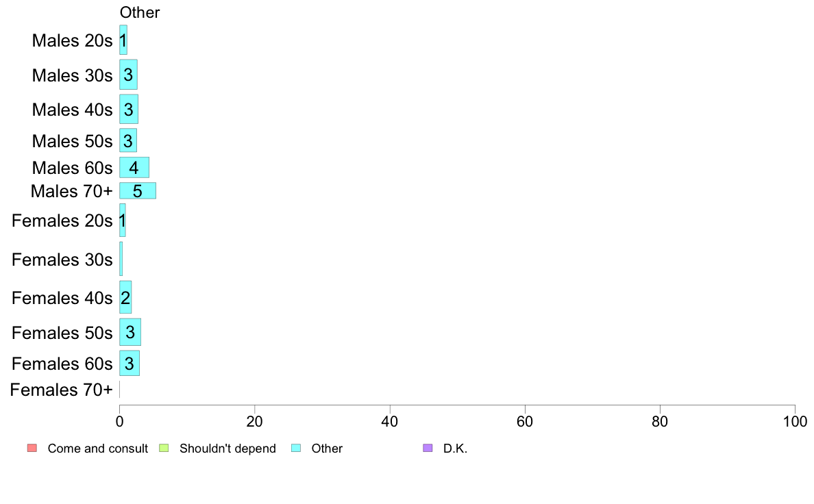This screenshot has height=504, width=814.
Task: Select the Females 40s bar
Action: pos(125,297)
